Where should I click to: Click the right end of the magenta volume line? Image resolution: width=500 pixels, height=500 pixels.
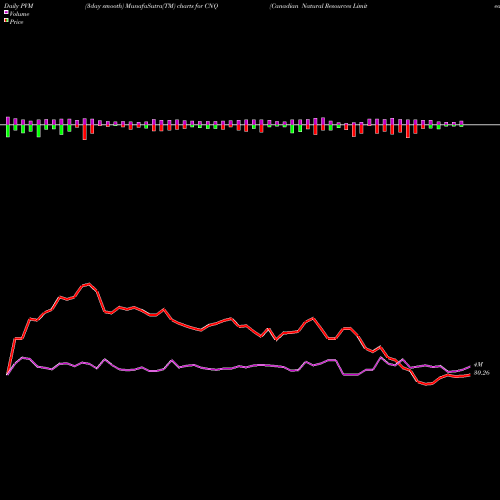(x=470, y=366)
